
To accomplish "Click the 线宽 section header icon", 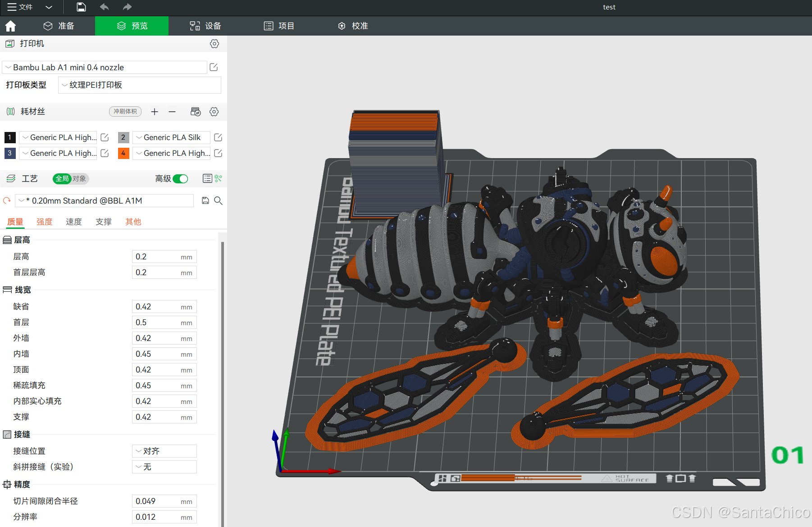I will click(x=7, y=290).
